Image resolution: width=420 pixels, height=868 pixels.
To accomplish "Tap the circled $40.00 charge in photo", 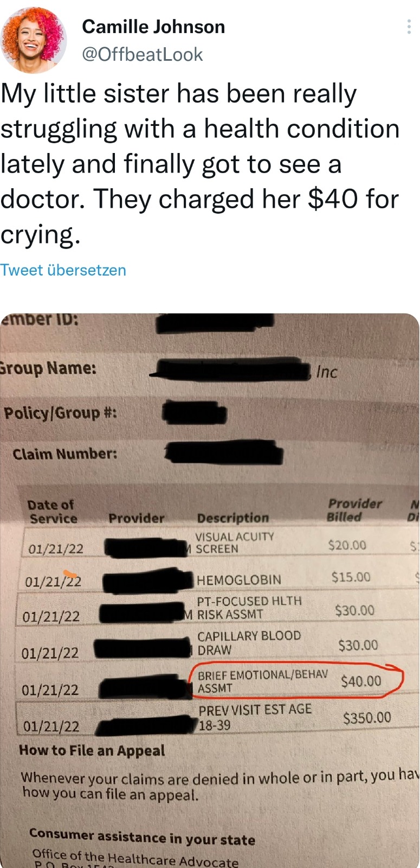I will pos(361,681).
